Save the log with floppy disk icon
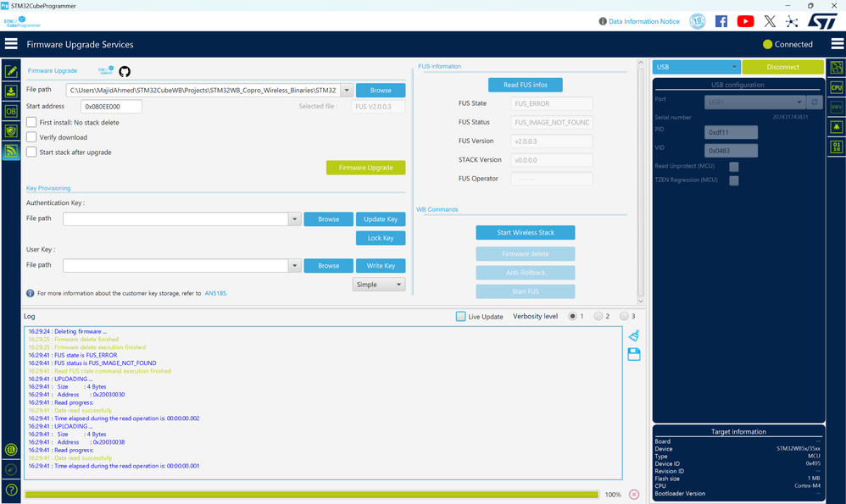This screenshot has height=504, width=846. pyautogui.click(x=634, y=354)
